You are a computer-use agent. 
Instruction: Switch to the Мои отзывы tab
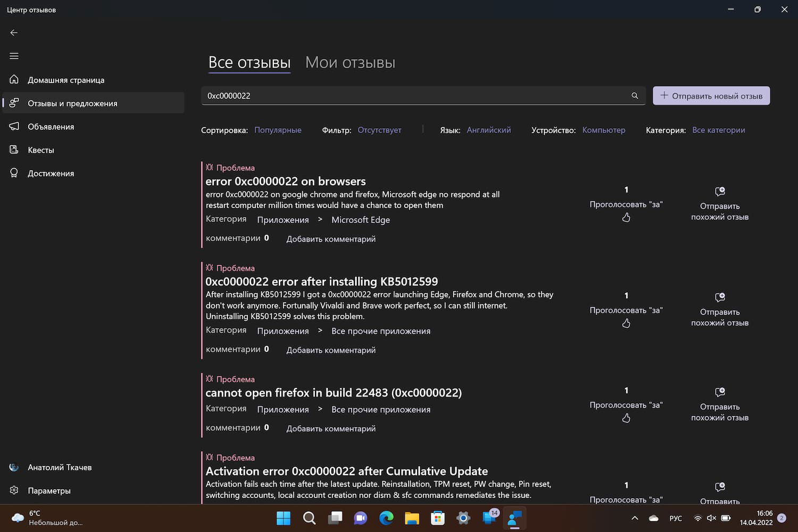[x=350, y=63]
